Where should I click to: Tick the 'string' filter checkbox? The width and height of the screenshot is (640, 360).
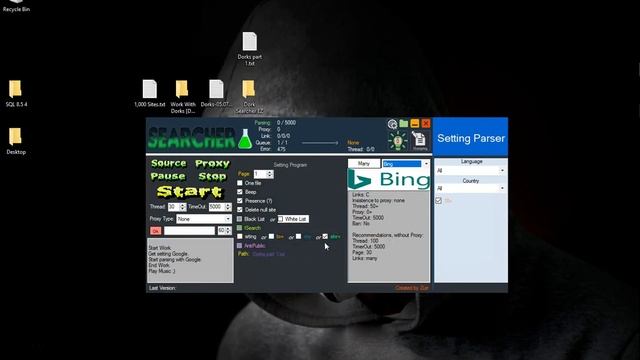[x=240, y=236]
